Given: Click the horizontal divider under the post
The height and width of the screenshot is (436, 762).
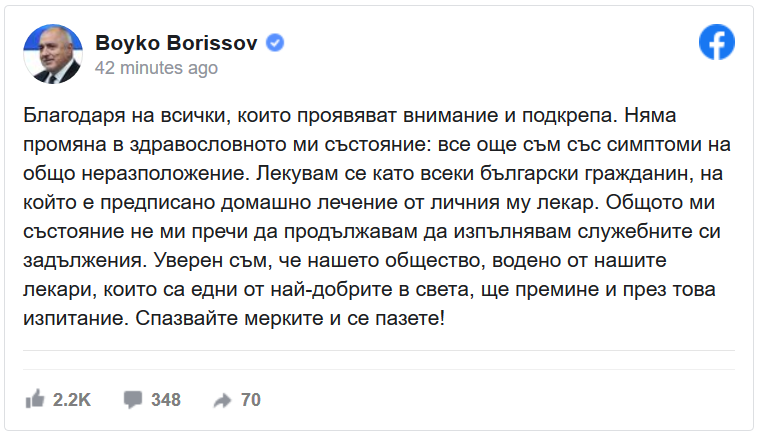Looking at the screenshot, I should click(x=379, y=350).
